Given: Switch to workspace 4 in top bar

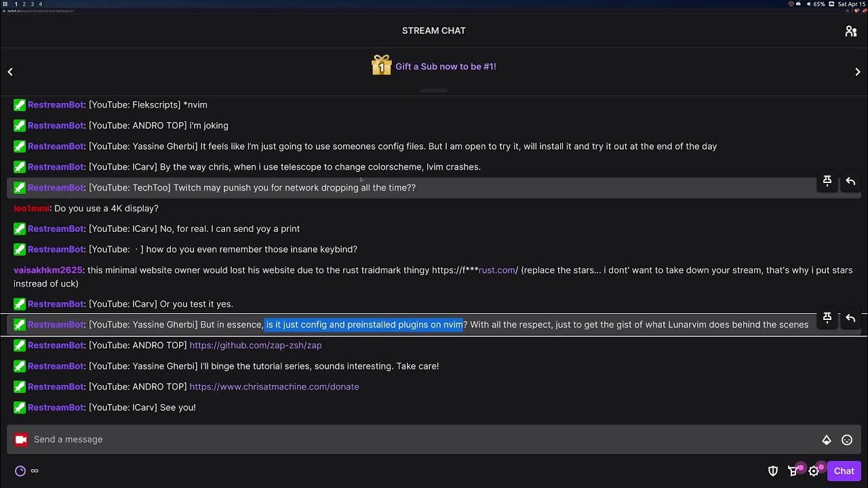Looking at the screenshot, I should [x=40, y=4].
